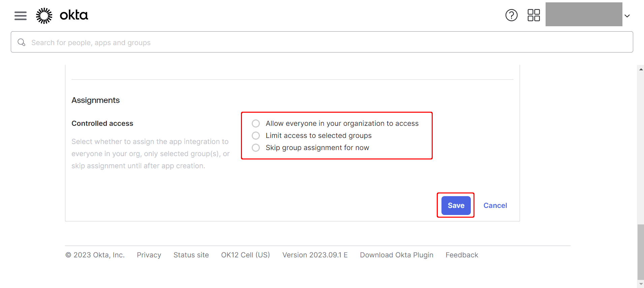The height and width of the screenshot is (288, 644).
Task: Click the page scrollbar up arrow
Action: [x=641, y=69]
